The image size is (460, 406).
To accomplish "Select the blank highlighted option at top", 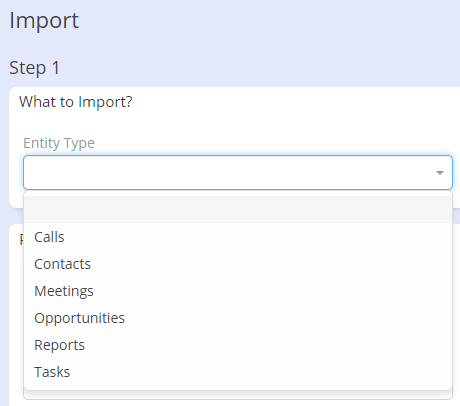I will 238,210.
